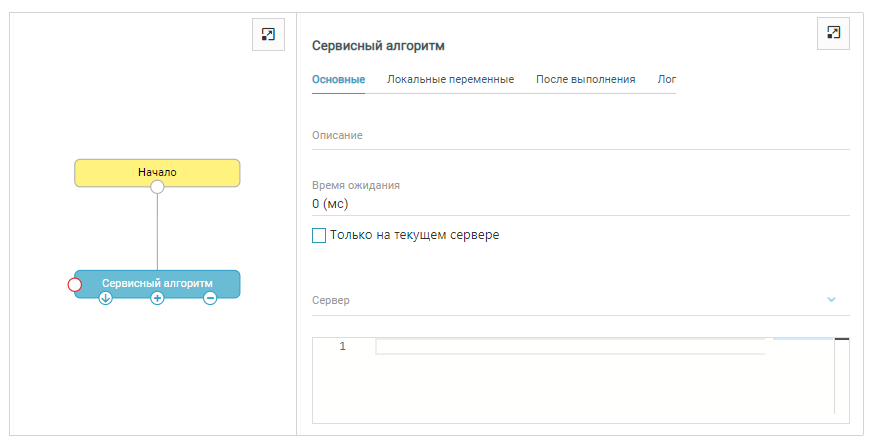
Task: Click the white connector circle under Начало
Action: [157, 187]
